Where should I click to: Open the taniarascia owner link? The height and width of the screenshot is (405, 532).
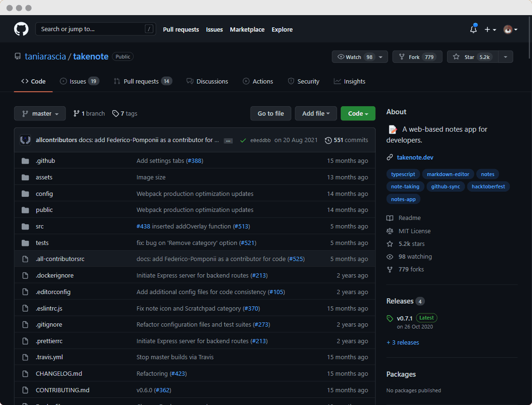coord(45,56)
